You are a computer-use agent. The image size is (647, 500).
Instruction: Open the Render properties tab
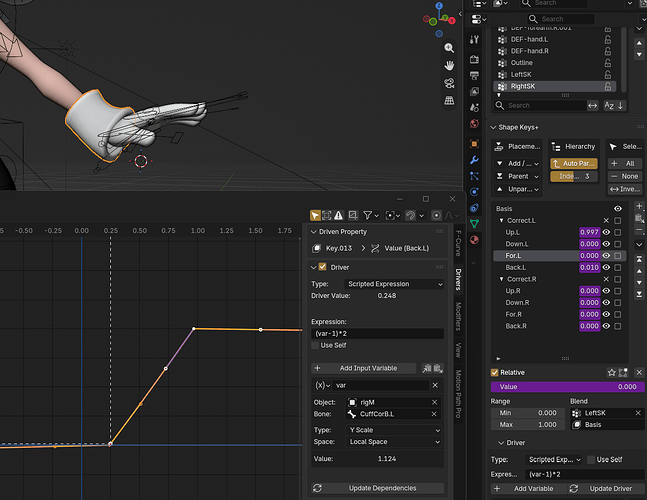tap(475, 59)
